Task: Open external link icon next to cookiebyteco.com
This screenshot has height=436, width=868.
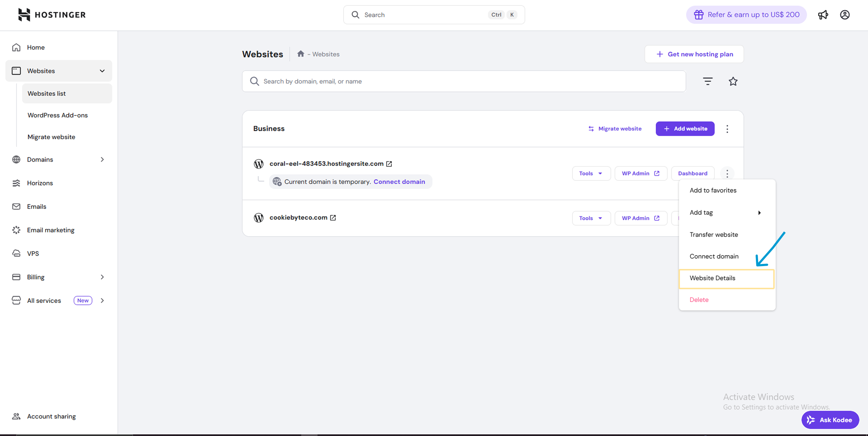Action: coord(333,218)
